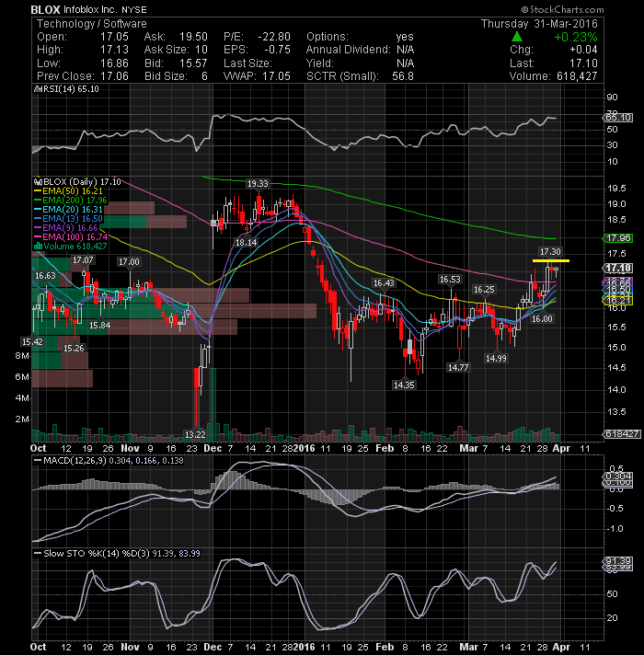Click the RSI area-chart legend icon
The width and height of the screenshot is (644, 655).
tap(36, 89)
